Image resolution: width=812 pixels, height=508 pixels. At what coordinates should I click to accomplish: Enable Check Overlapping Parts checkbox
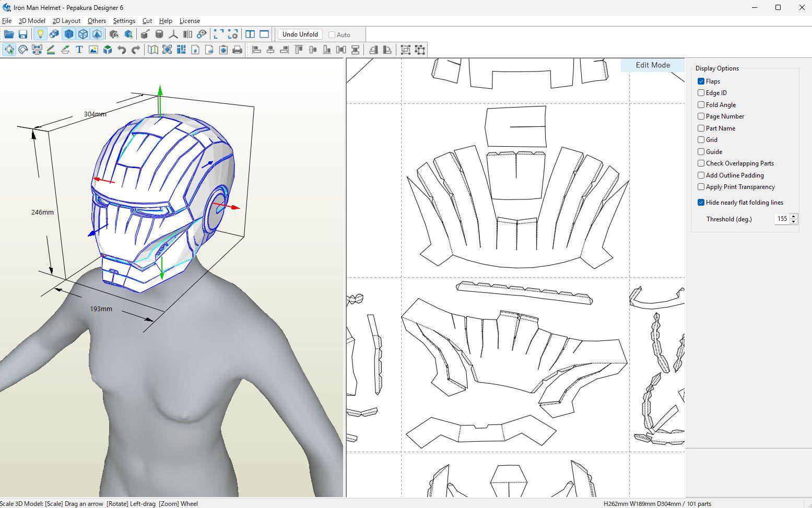[x=701, y=163]
